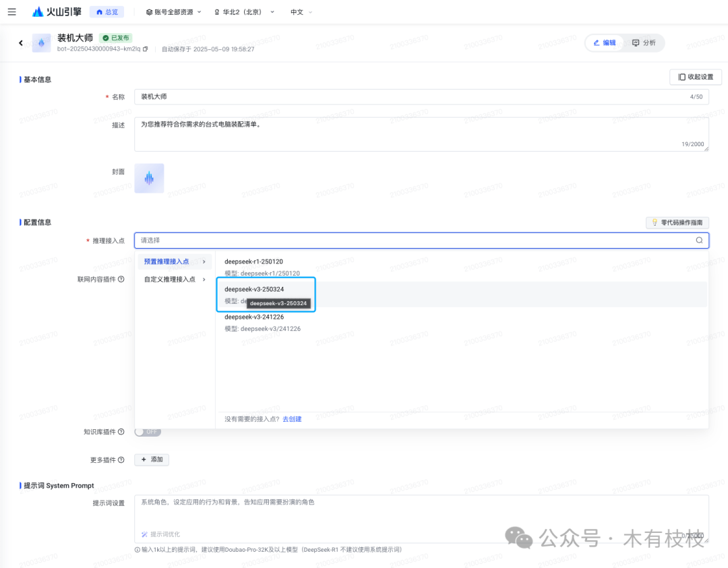Click the 去创建 link

(292, 419)
